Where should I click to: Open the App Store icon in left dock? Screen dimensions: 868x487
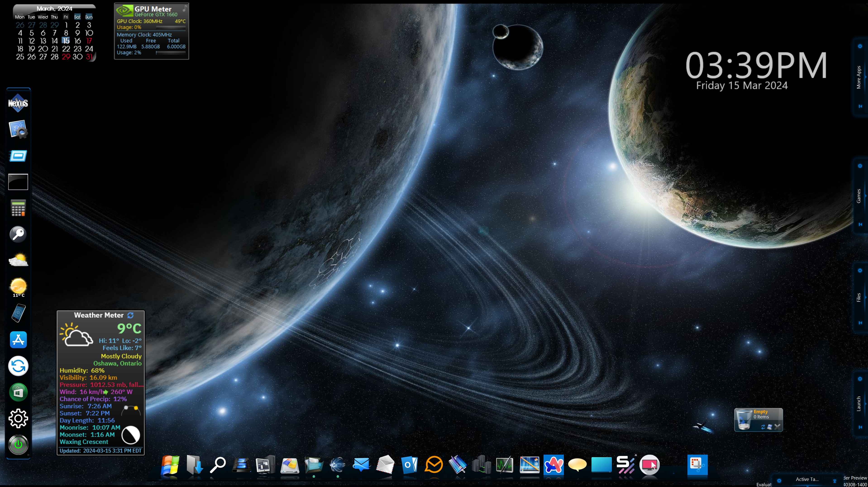click(x=18, y=340)
